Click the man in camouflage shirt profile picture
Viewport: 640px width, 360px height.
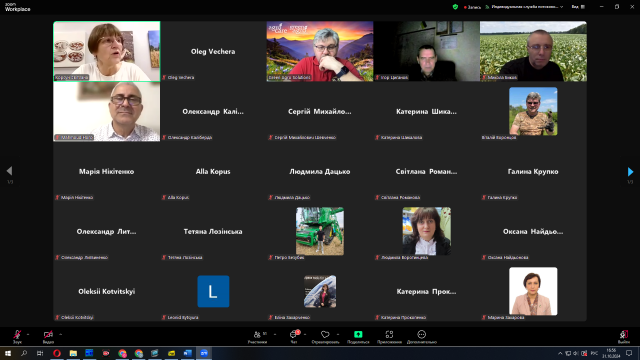click(x=533, y=111)
